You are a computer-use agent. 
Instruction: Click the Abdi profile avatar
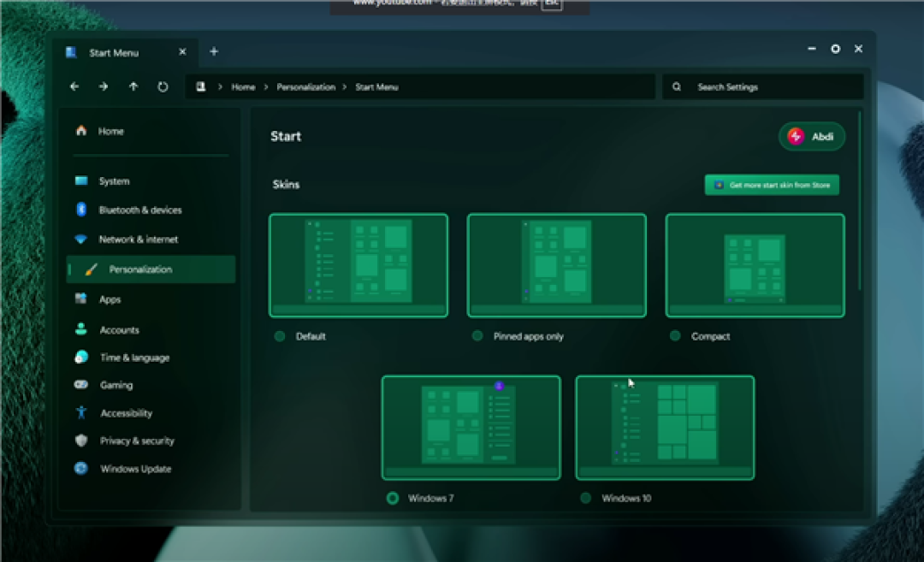click(797, 136)
